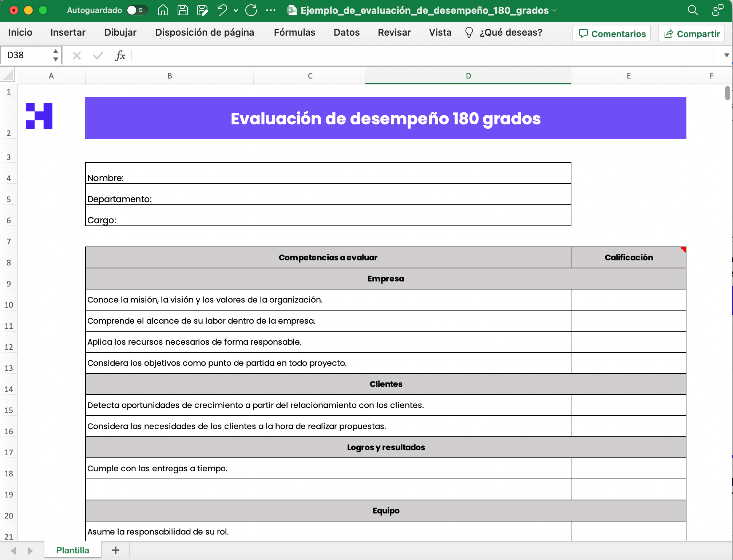Click the Calificación cell for 'Considera los objetivos' row
The height and width of the screenshot is (560, 733).
coord(629,363)
